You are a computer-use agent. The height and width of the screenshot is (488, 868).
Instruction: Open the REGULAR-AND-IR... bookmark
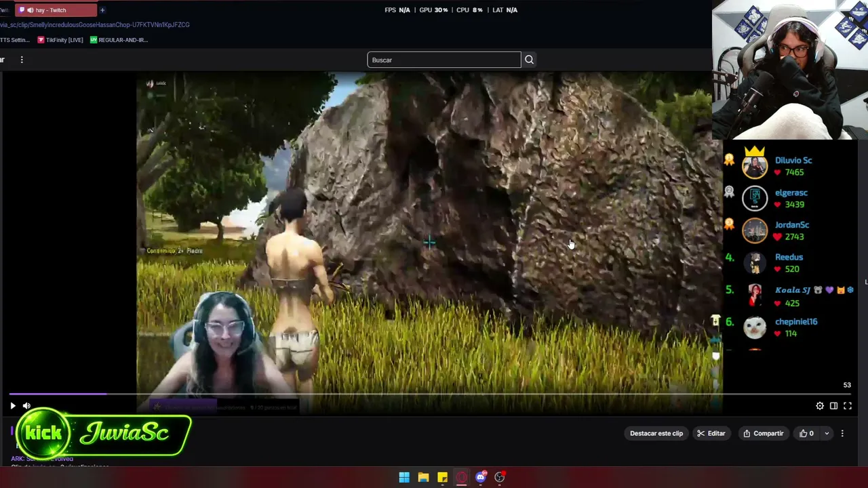(119, 40)
